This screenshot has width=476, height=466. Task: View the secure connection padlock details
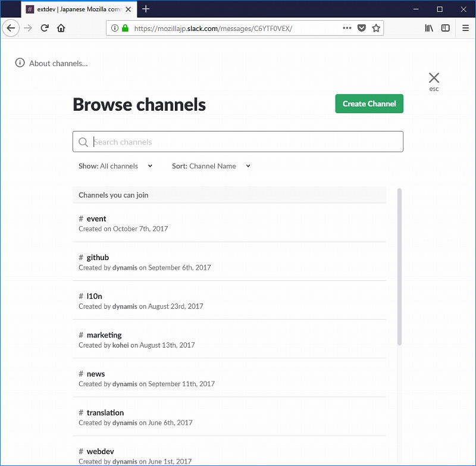point(125,28)
